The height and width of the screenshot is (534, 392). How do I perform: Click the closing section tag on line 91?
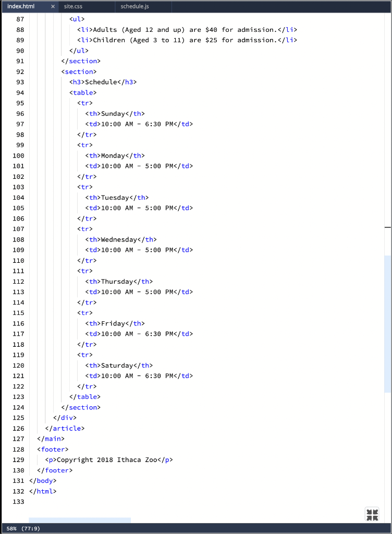[x=81, y=62]
